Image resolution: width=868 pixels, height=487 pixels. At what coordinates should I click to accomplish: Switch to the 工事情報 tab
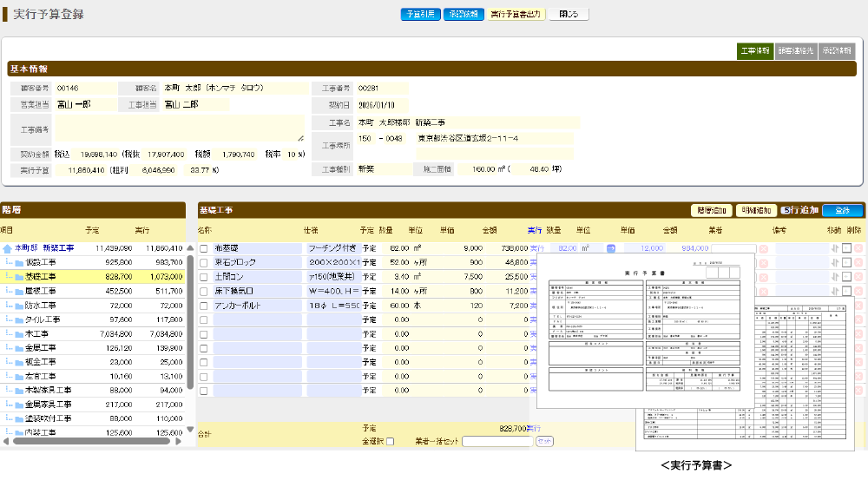pos(755,51)
